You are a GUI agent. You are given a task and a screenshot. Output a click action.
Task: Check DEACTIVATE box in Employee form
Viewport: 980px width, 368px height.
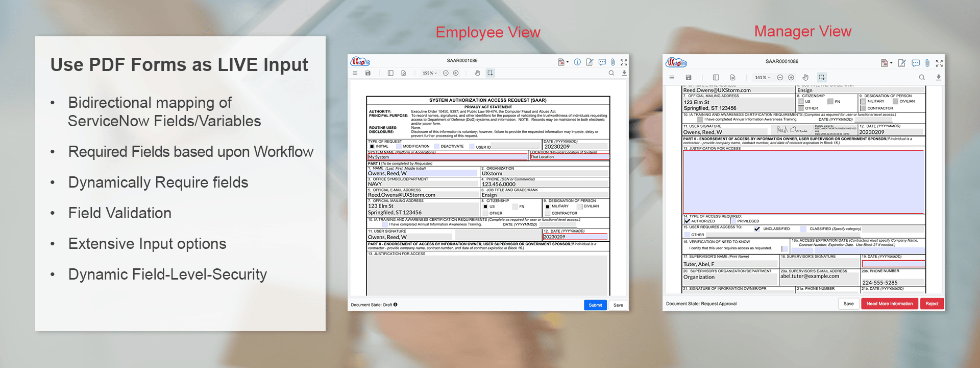point(437,147)
